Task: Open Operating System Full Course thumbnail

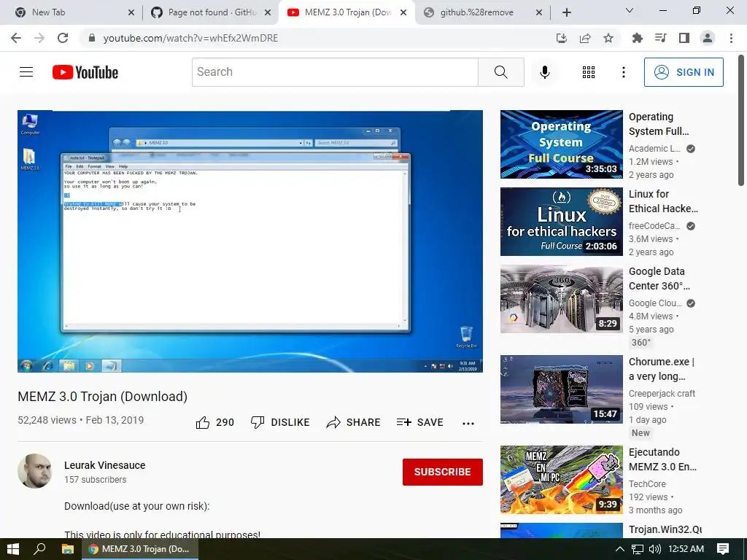Action: tap(561, 144)
